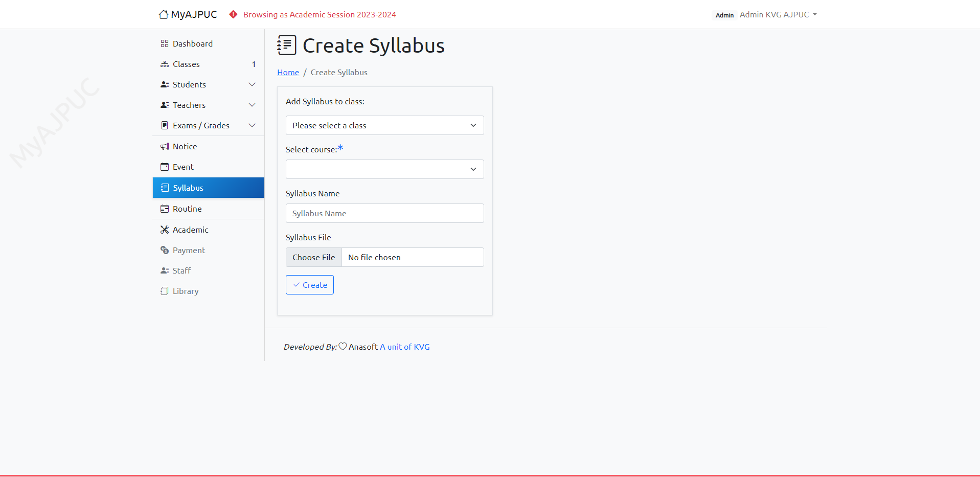Click the large Create Syllabus heading icon
This screenshot has width=980, height=477.
coord(287,45)
